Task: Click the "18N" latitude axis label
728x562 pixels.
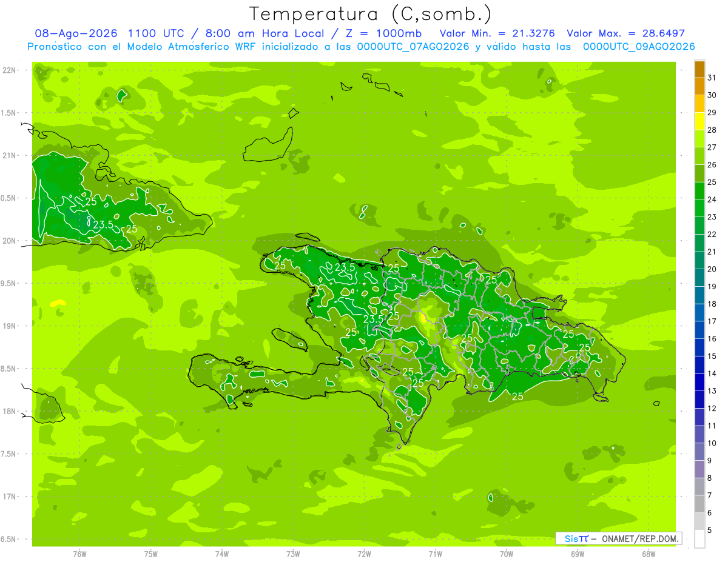Action: click(x=10, y=411)
